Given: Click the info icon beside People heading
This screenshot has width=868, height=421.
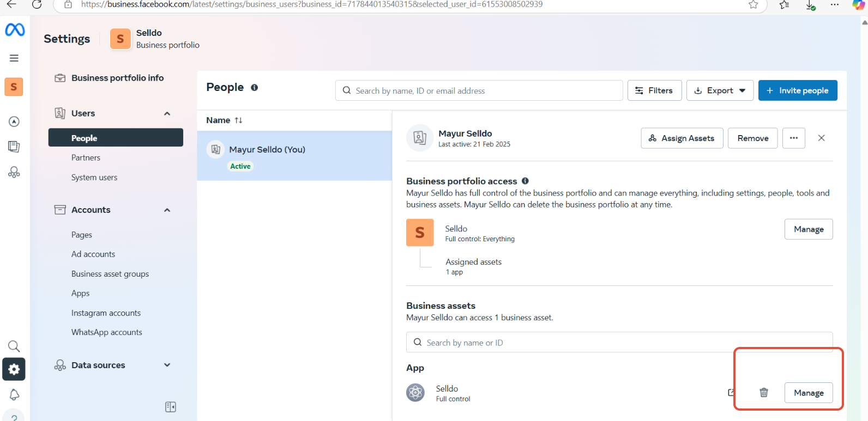Looking at the screenshot, I should coord(254,88).
